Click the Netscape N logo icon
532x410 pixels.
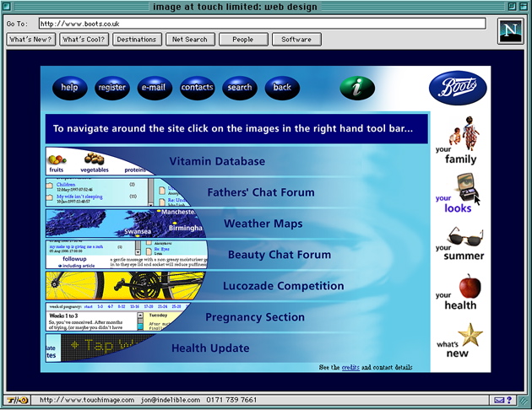click(x=511, y=31)
